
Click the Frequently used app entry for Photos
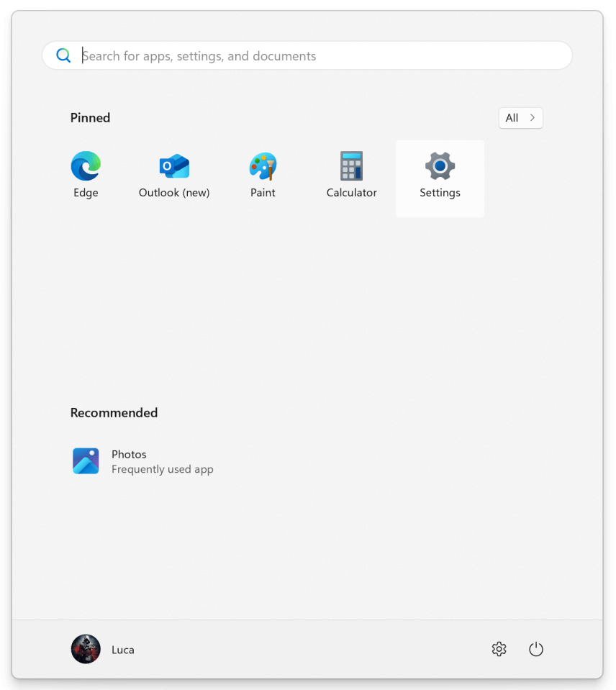tap(162, 468)
